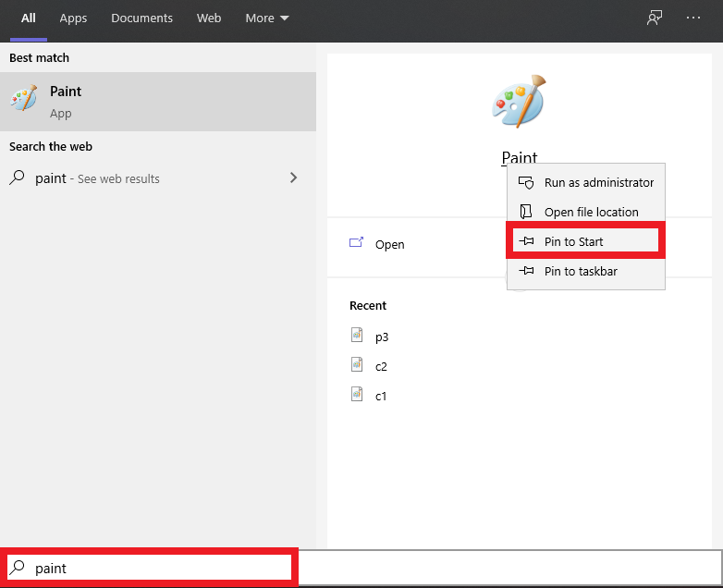Click the Paint palette icon in best match
The height and width of the screenshot is (588, 723).
coord(23,97)
